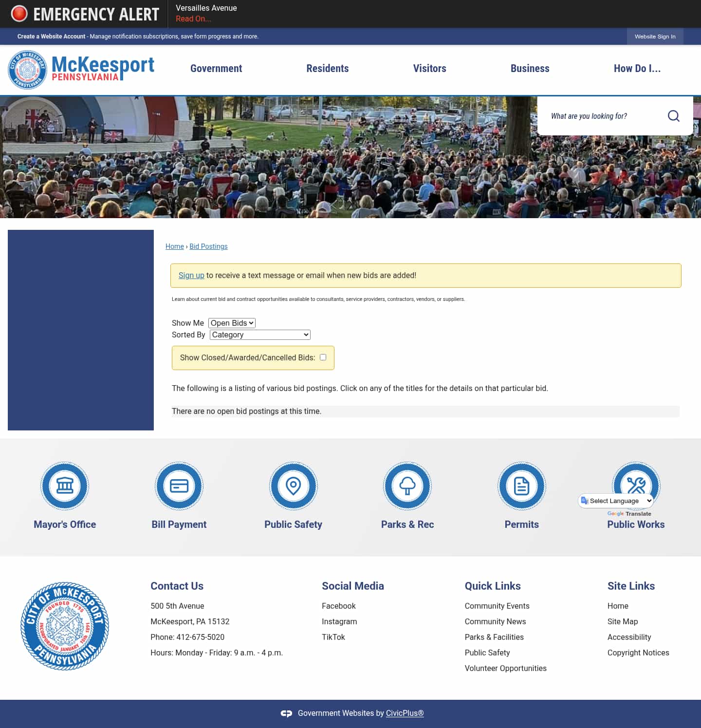Open Bill Payment via its icon
The height and width of the screenshot is (728, 701).
pos(179,485)
